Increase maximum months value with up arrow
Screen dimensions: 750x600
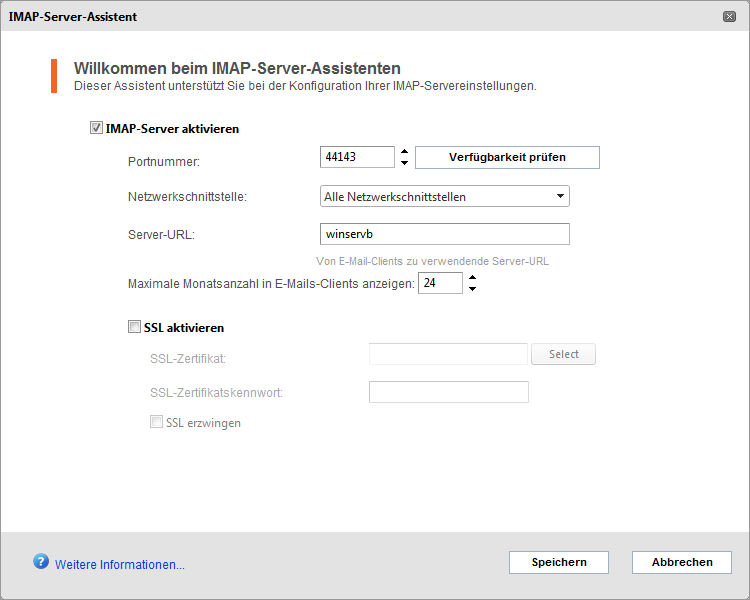(472, 278)
